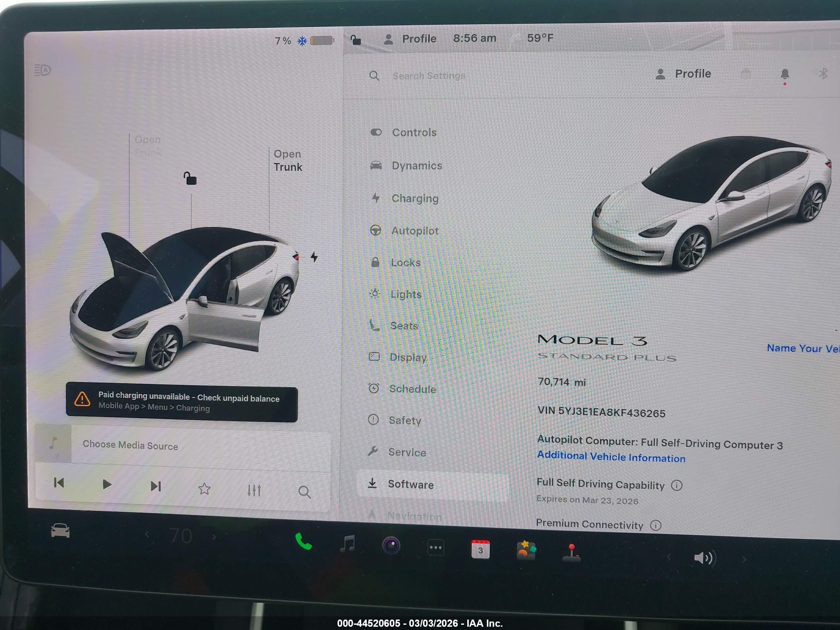
Task: Open the Locks settings menu
Action: [x=395, y=262]
